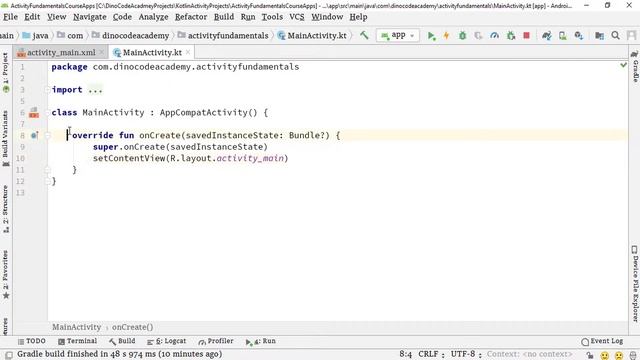Click the 8:4 cursor position indicator
Screen dimensions: 640x360
click(405, 354)
